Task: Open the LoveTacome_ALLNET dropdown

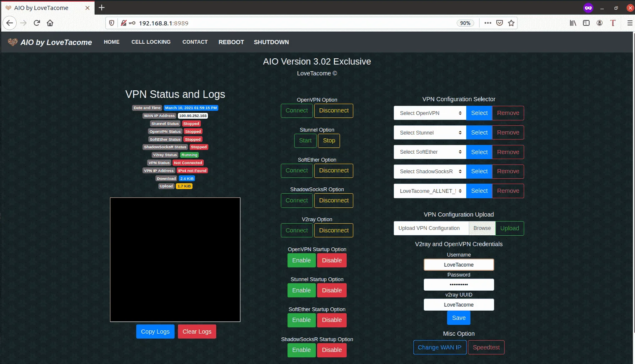Action: pyautogui.click(x=430, y=191)
